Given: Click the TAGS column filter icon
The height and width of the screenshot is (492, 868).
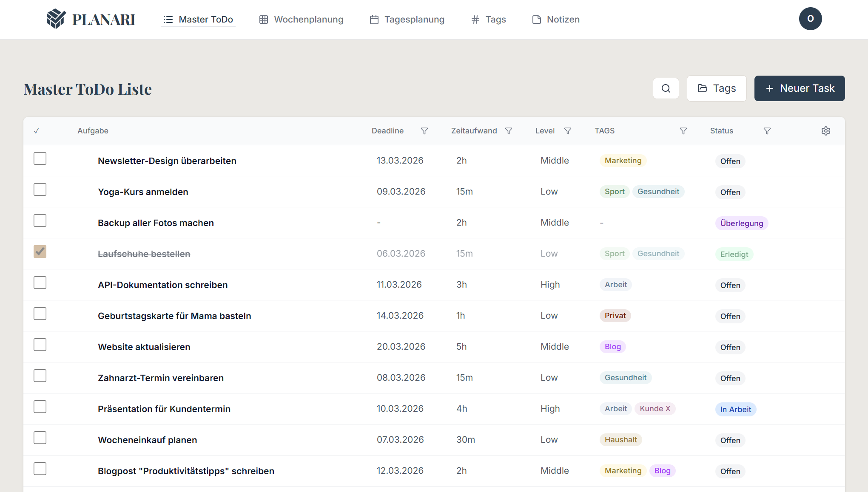Looking at the screenshot, I should [x=683, y=131].
